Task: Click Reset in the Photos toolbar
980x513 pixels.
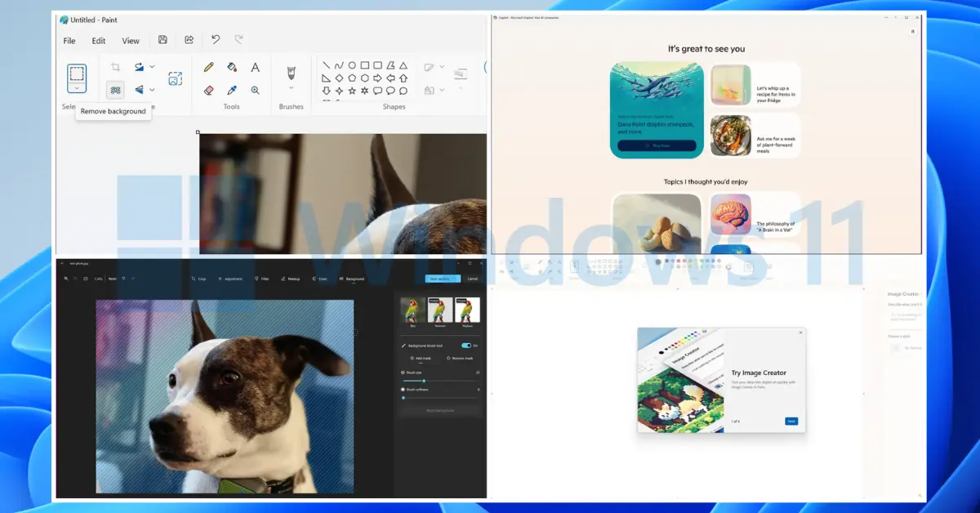Action: [112, 279]
